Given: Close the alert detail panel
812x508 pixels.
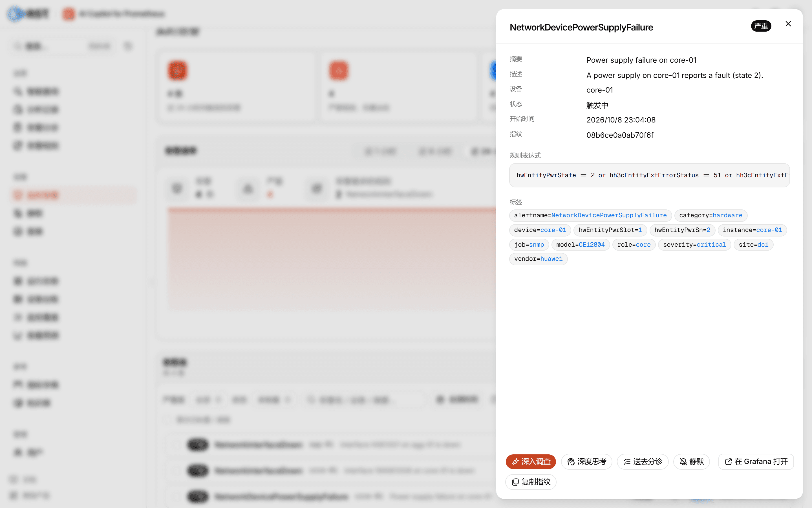Looking at the screenshot, I should pyautogui.click(x=788, y=24).
